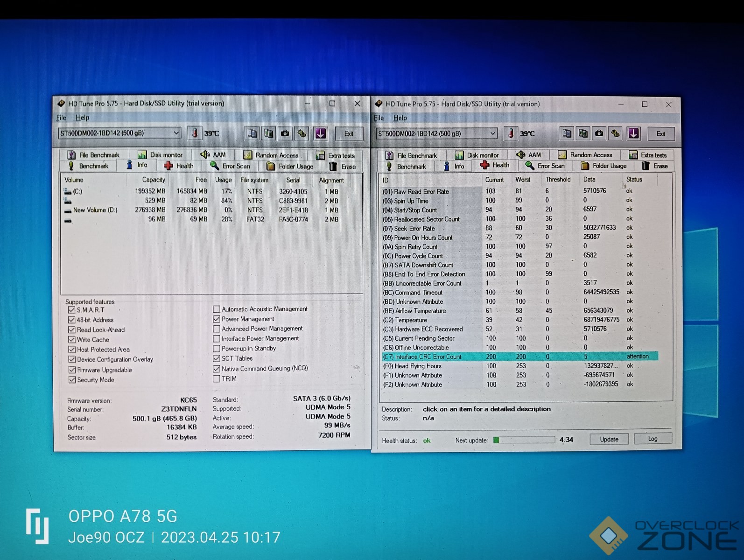The width and height of the screenshot is (744, 560).
Task: Open Disk monitor tab in left window
Action: (x=160, y=155)
